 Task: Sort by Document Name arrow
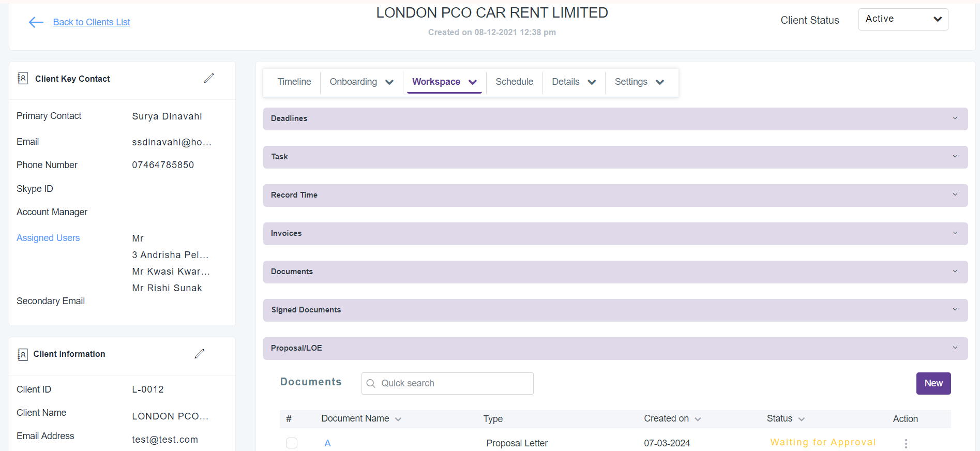[x=398, y=419]
